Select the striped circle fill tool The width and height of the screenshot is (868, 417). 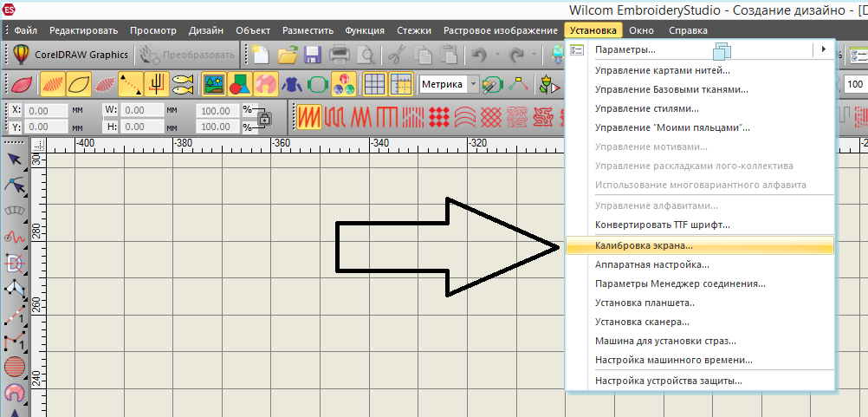(x=15, y=366)
